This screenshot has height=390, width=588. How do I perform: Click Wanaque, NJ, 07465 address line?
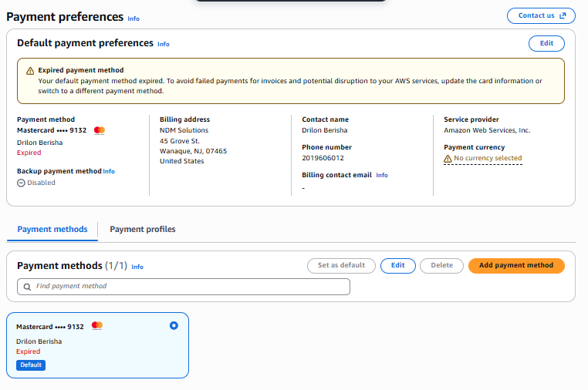click(x=193, y=151)
